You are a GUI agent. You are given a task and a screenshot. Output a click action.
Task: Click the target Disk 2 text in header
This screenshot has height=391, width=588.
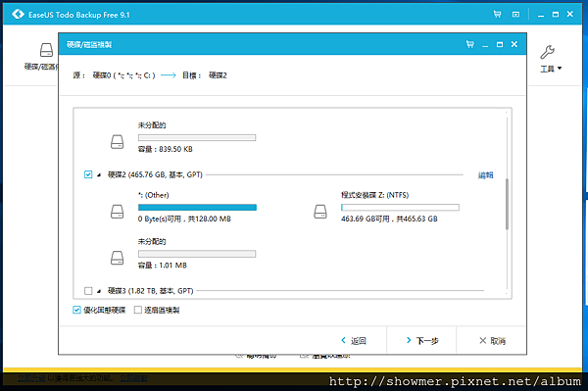click(x=218, y=75)
